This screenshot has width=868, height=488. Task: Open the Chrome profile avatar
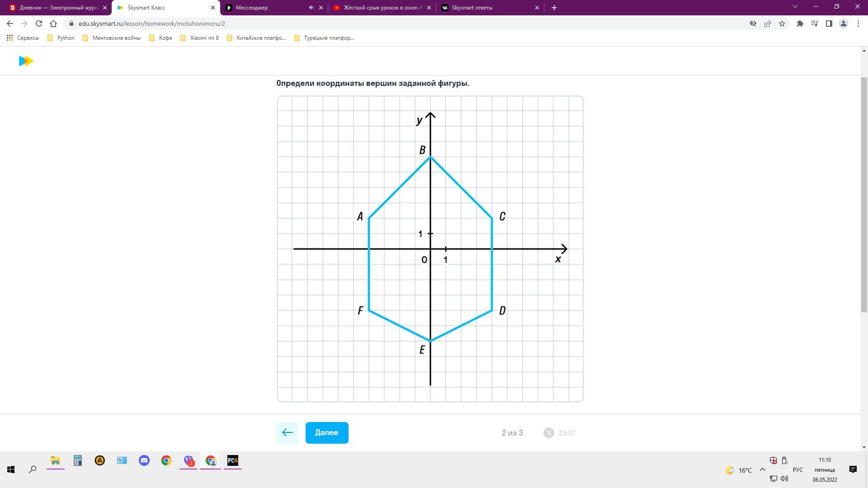pyautogui.click(x=843, y=23)
